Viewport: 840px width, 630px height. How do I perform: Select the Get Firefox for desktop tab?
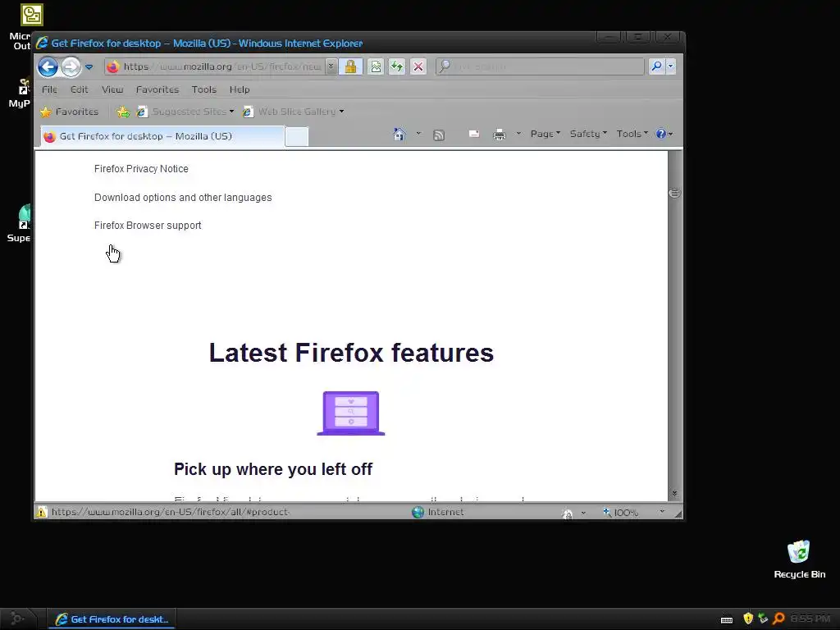point(162,136)
